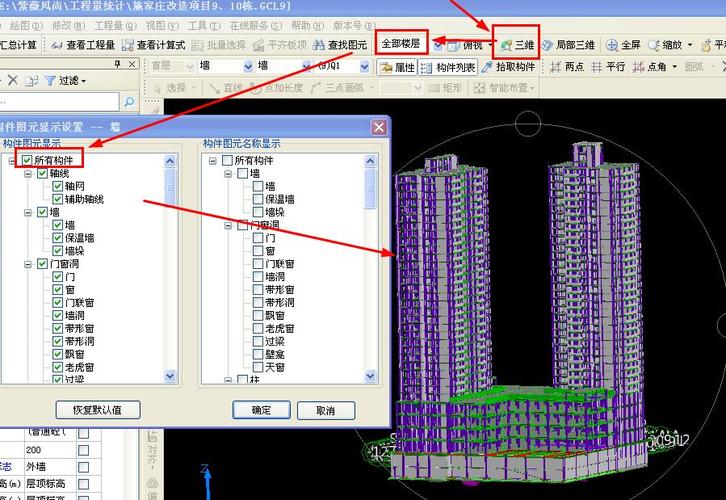This screenshot has width=726, height=500.
Task: Expand the 缩放 dropdown arrow
Action: [689, 45]
